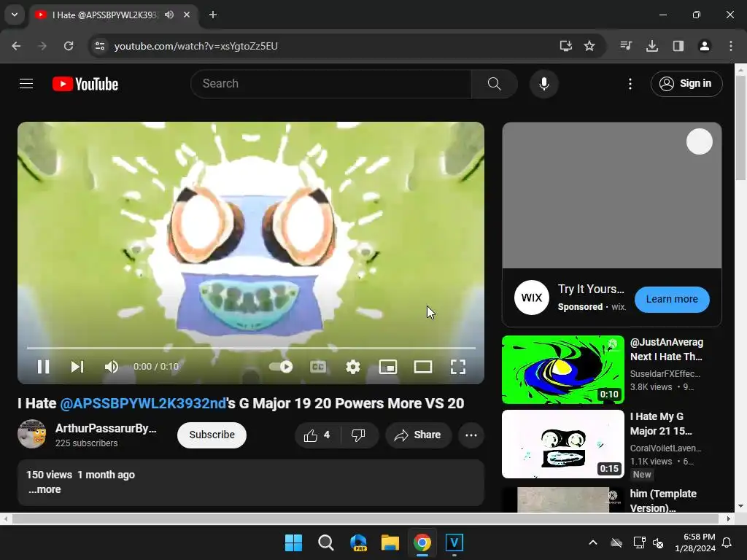
Task: Open the @JustAnAverag suggested video thumbnail
Action: [x=563, y=370]
